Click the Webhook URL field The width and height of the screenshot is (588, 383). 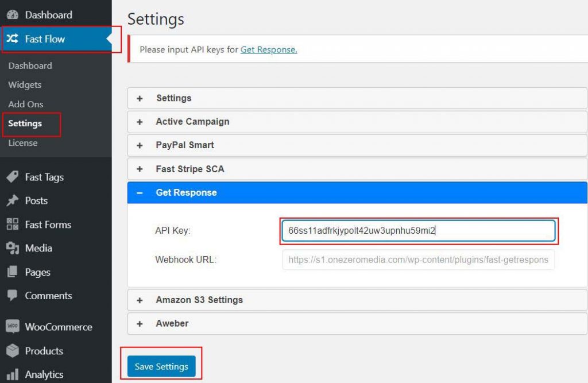(419, 260)
